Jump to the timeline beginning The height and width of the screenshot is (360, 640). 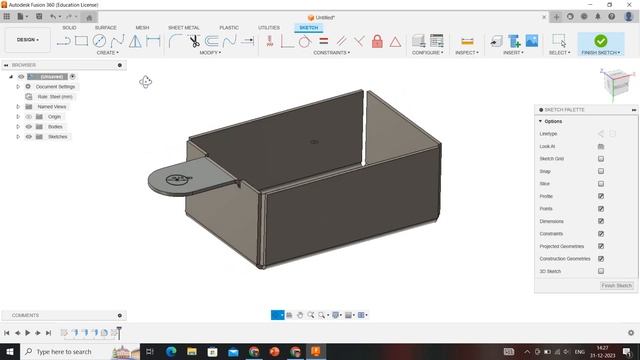tap(7, 333)
